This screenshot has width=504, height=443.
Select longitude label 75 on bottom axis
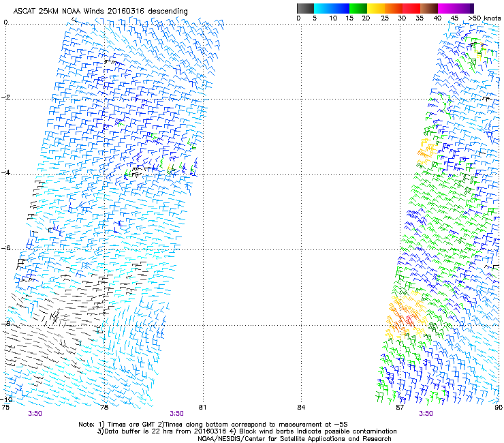pyautogui.click(x=5, y=407)
